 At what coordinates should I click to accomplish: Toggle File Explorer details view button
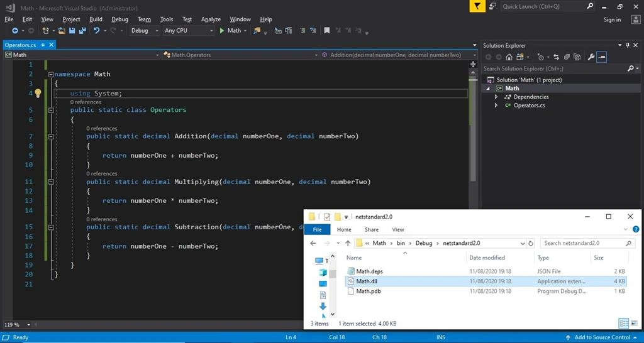click(623, 324)
